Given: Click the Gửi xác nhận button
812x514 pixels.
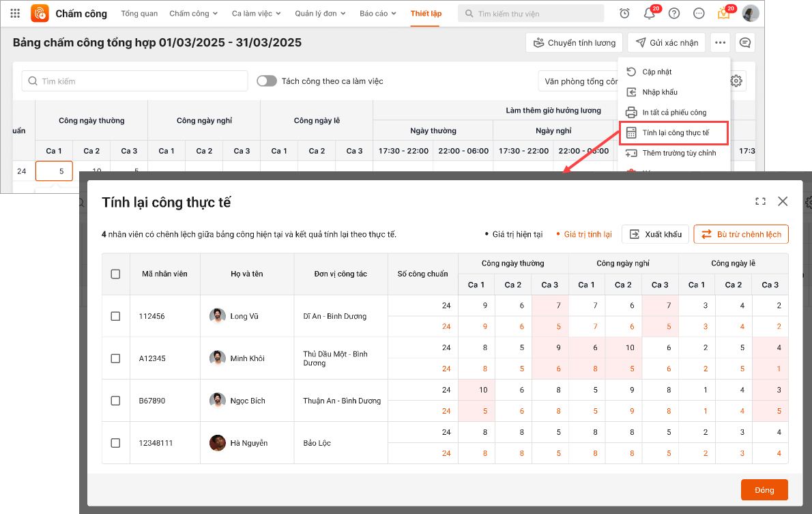Looking at the screenshot, I should 667,42.
